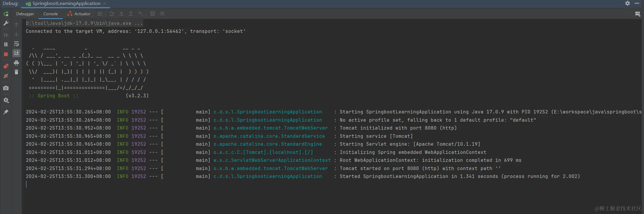This screenshot has width=644, height=214.
Task: Click the w.s.c.ServletWebServerApplicationContext logger name
Action: pos(272,160)
